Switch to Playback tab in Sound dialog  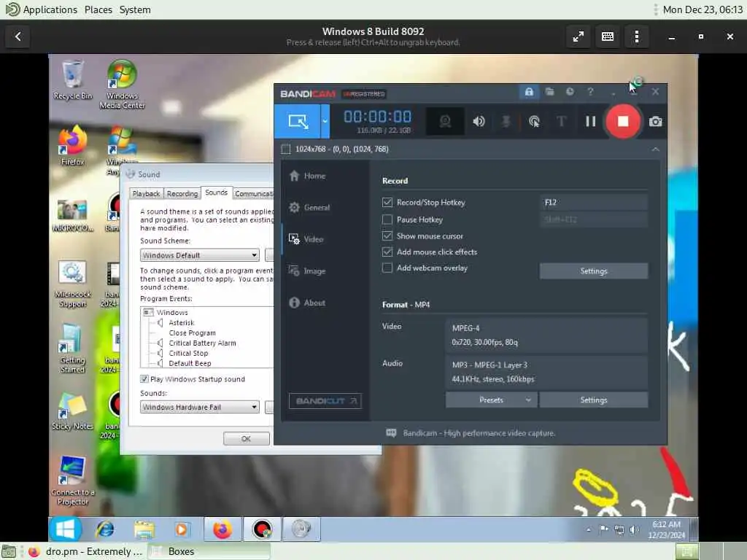pos(146,194)
